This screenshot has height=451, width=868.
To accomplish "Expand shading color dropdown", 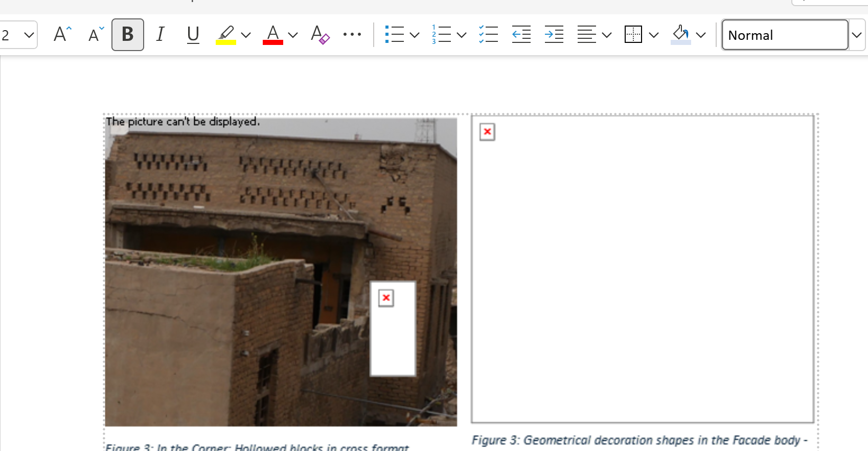I will pyautogui.click(x=701, y=35).
